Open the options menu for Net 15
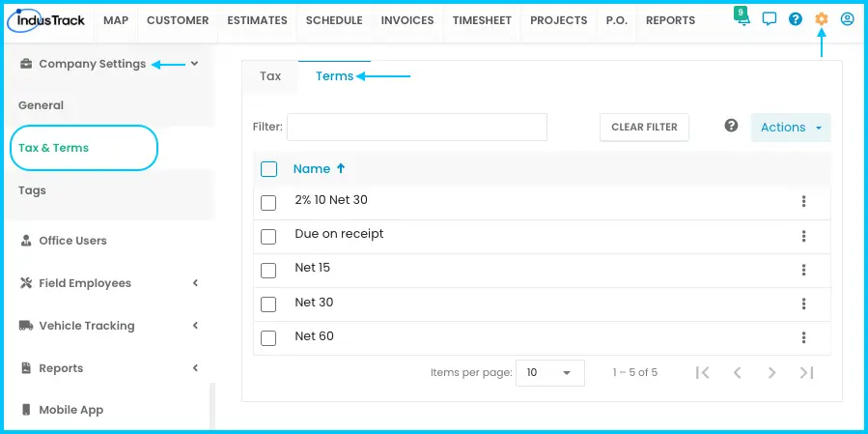868x434 pixels. [x=803, y=270]
